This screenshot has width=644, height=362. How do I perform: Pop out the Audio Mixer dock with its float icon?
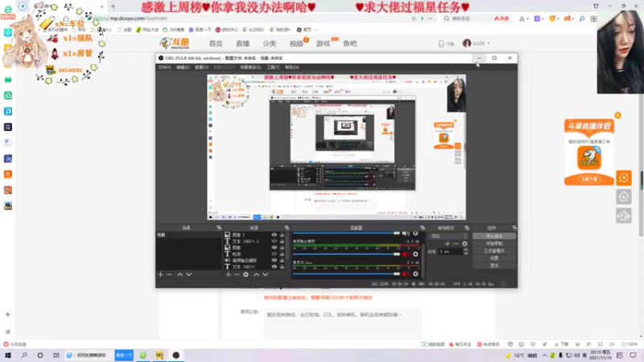pos(423,228)
